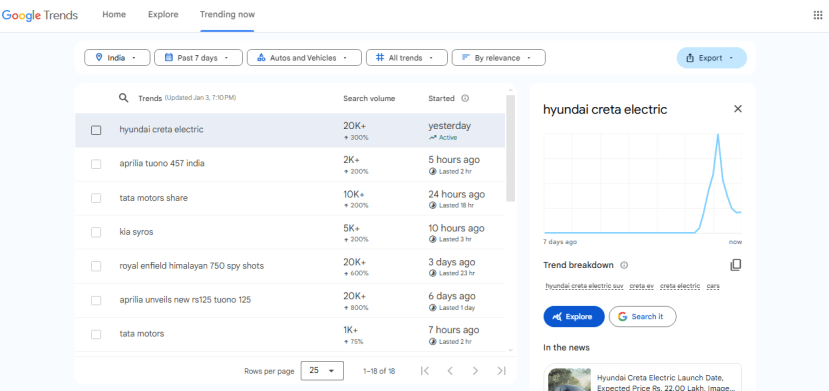Go to the next page of results
The image size is (829, 391).
[475, 371]
